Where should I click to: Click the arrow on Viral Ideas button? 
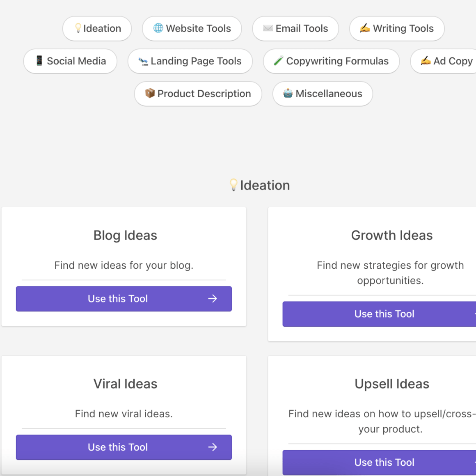pyautogui.click(x=213, y=447)
